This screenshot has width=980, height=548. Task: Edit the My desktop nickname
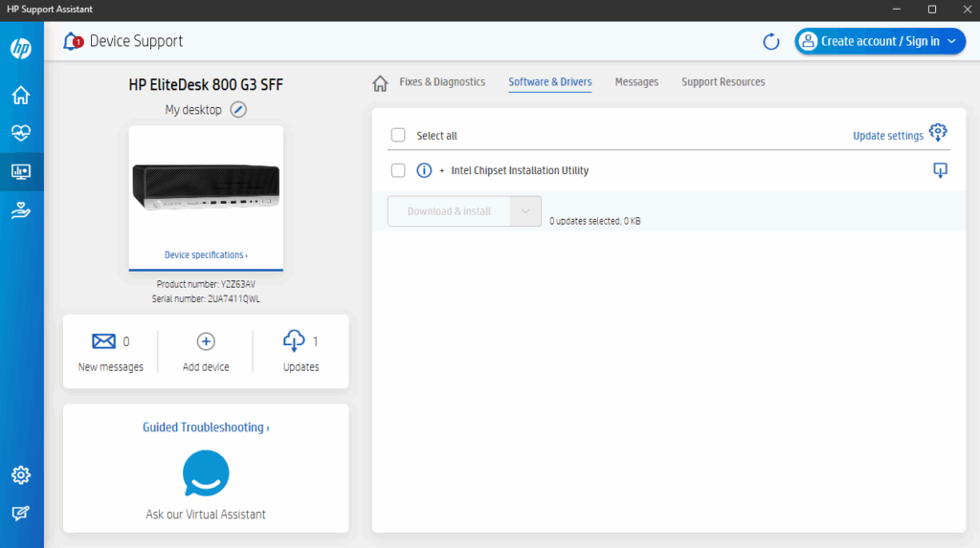click(x=238, y=110)
